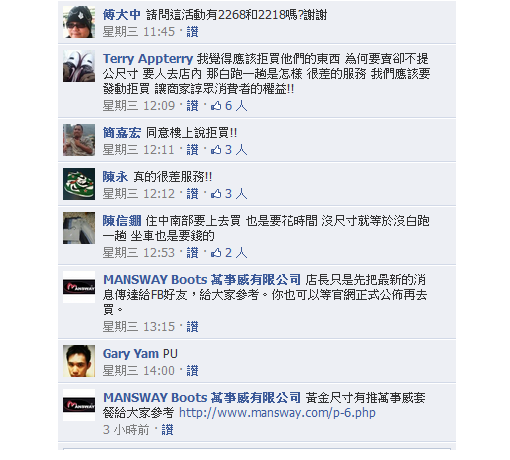Click the thumbs-up icon on Terry Appterry's comment

tap(216, 106)
